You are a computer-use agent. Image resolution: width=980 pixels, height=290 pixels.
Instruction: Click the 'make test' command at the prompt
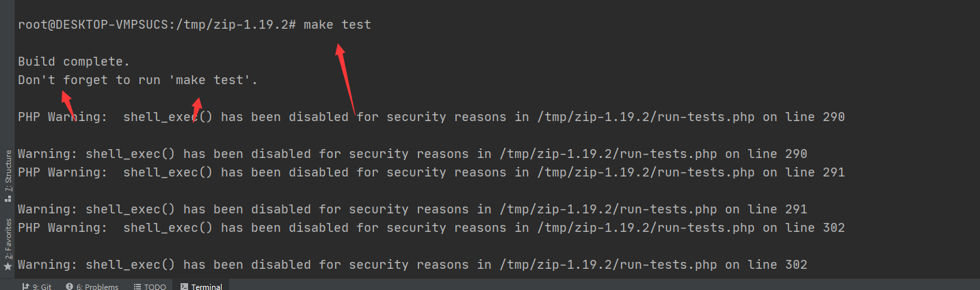tap(337, 25)
